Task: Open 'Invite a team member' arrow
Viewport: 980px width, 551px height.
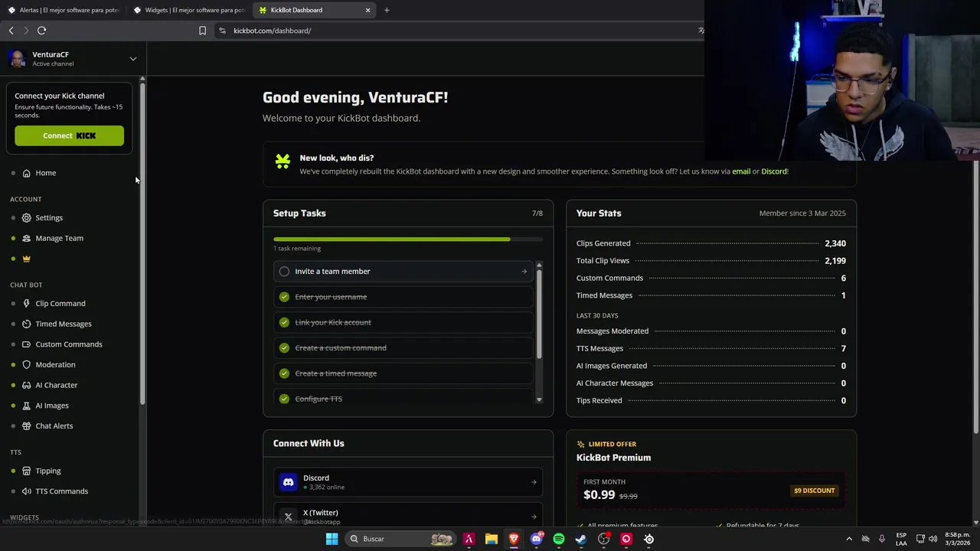Action: point(524,271)
